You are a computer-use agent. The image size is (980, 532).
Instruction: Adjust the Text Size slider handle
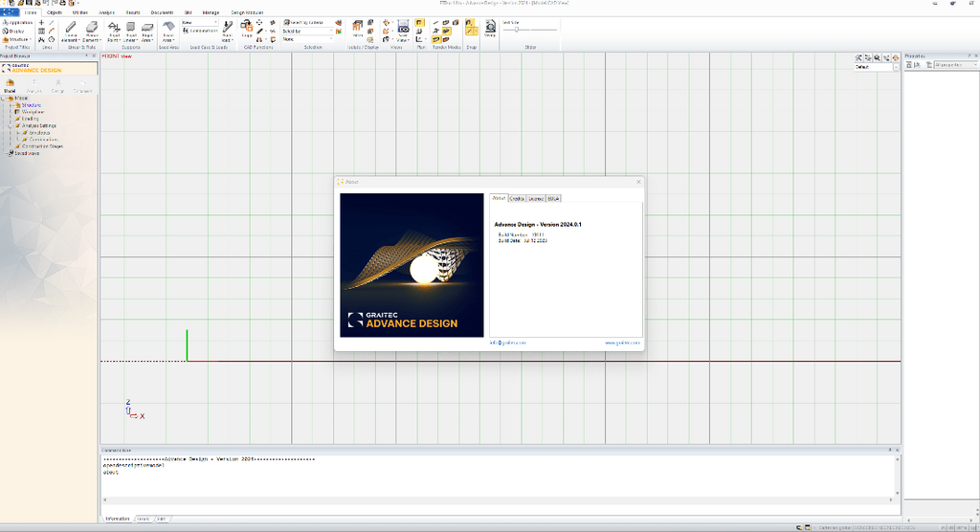click(x=516, y=30)
